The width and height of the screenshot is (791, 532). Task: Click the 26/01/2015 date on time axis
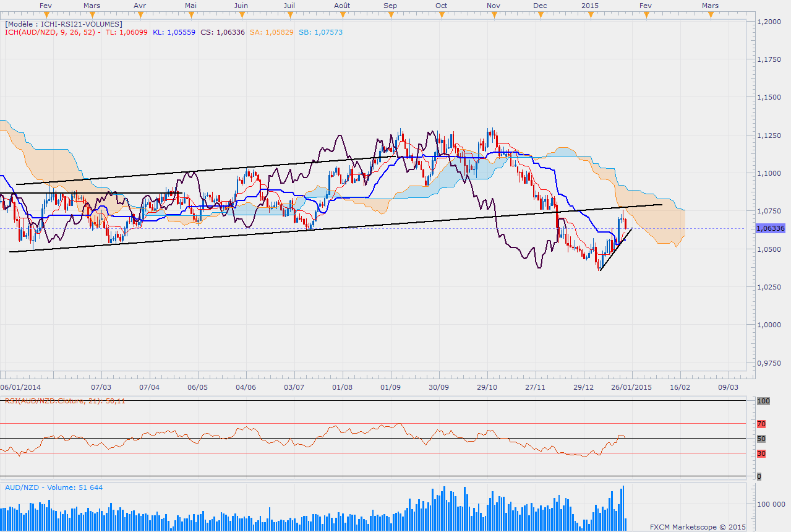coord(631,387)
